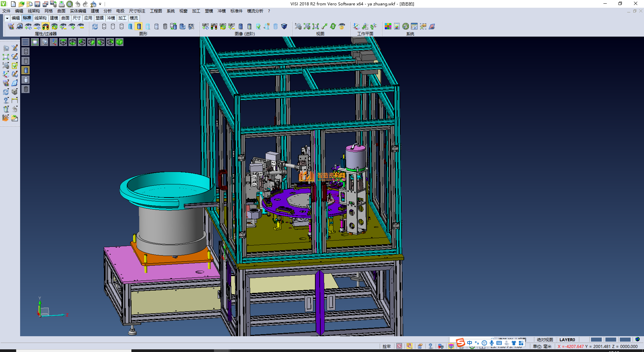The width and height of the screenshot is (644, 352).
Task: Switch to the 曲面 ribbon tab
Action: (65, 18)
